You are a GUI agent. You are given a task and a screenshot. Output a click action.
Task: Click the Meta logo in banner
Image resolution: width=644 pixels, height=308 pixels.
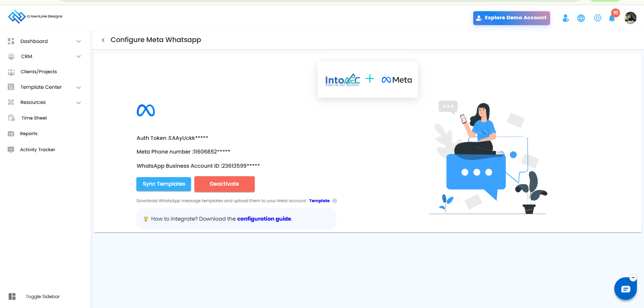tap(397, 80)
